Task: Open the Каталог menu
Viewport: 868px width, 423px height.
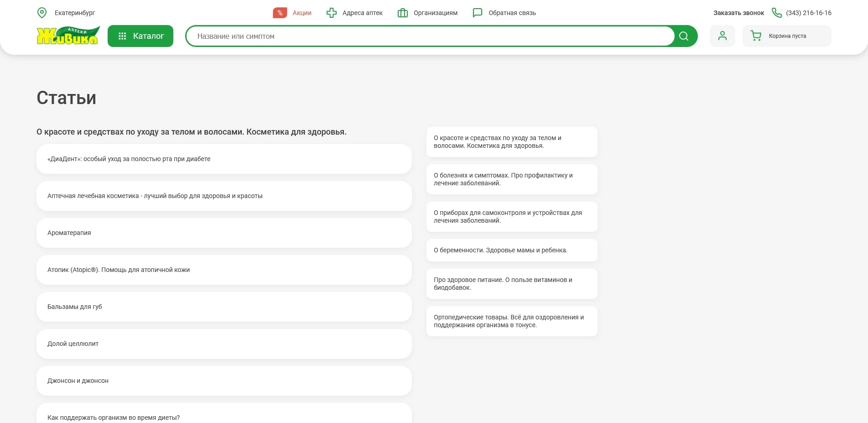Action: click(140, 36)
